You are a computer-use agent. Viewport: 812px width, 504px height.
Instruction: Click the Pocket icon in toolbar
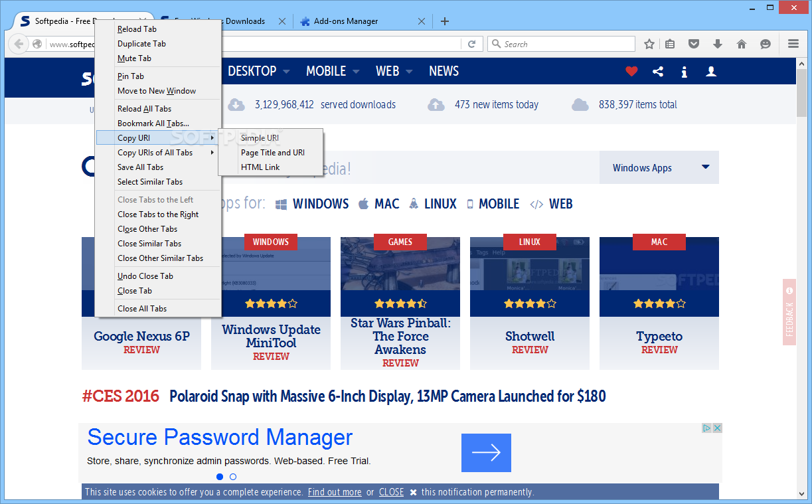point(694,44)
